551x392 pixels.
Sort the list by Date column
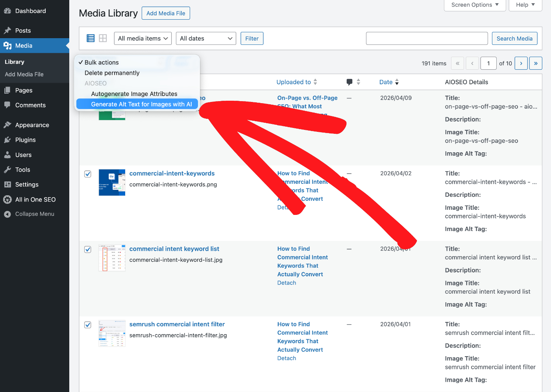386,82
